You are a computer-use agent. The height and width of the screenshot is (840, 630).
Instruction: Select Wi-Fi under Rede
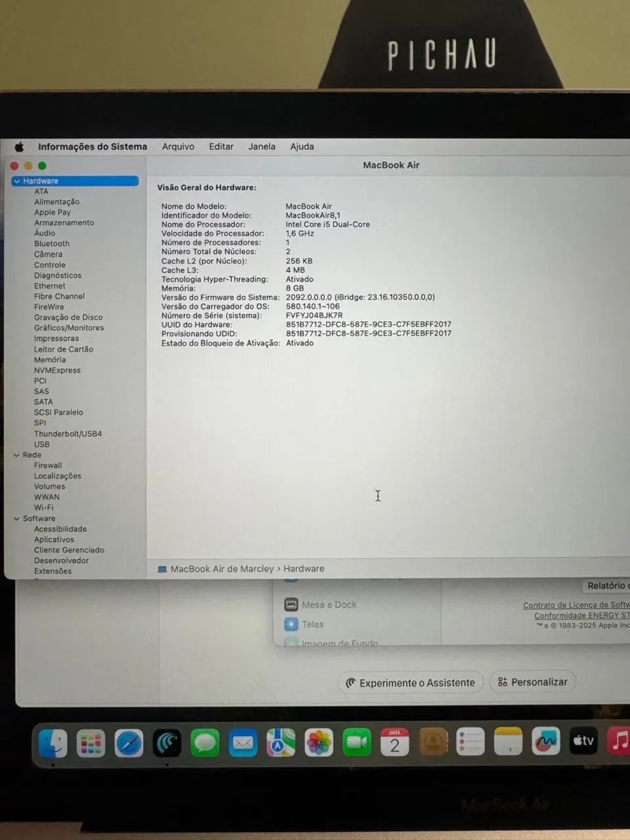44,507
